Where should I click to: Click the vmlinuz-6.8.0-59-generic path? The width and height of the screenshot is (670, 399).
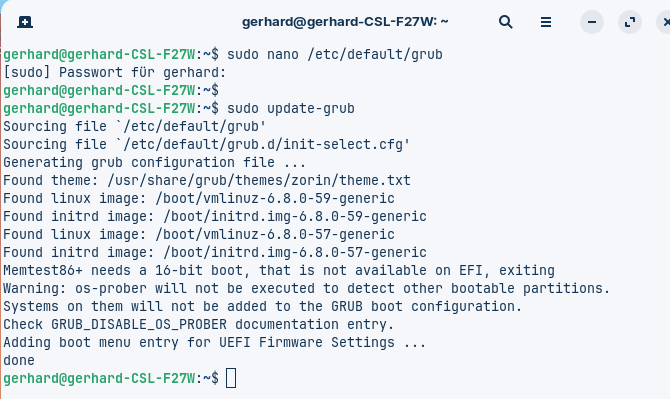click(x=275, y=198)
